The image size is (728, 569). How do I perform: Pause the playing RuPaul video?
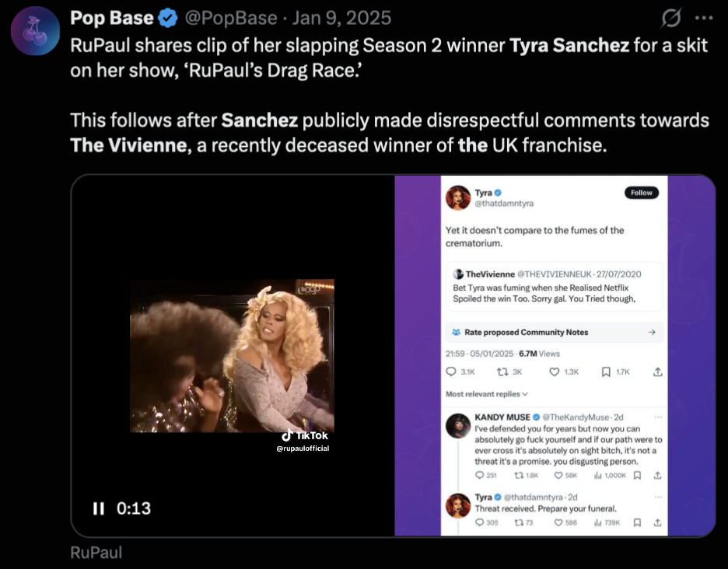pos(99,509)
